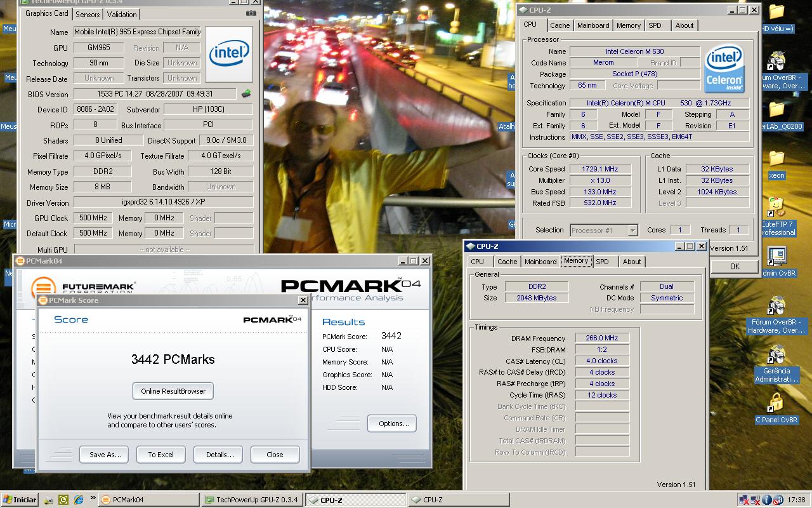Open Cache tab in CPU-Z processor window
The width and height of the screenshot is (812, 508).
click(x=560, y=25)
